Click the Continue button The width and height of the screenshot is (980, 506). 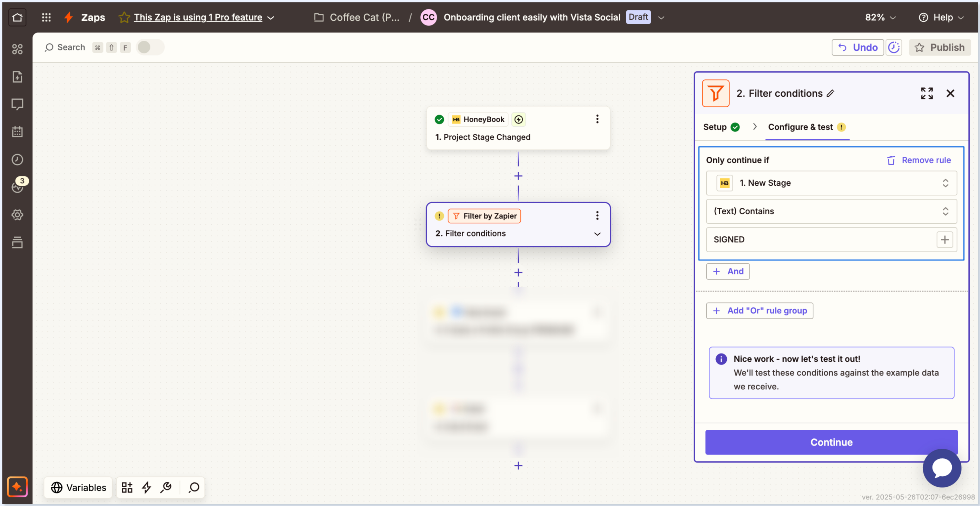(x=831, y=442)
